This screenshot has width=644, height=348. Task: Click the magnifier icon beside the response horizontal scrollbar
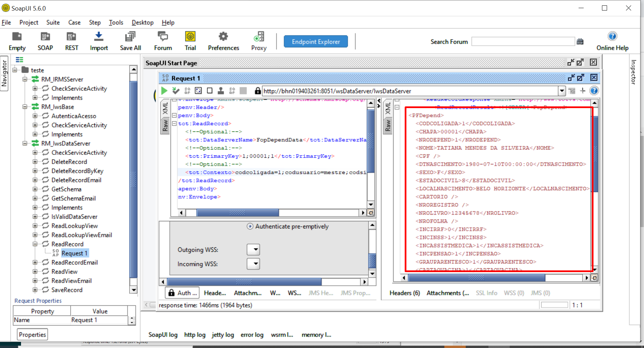click(x=595, y=278)
